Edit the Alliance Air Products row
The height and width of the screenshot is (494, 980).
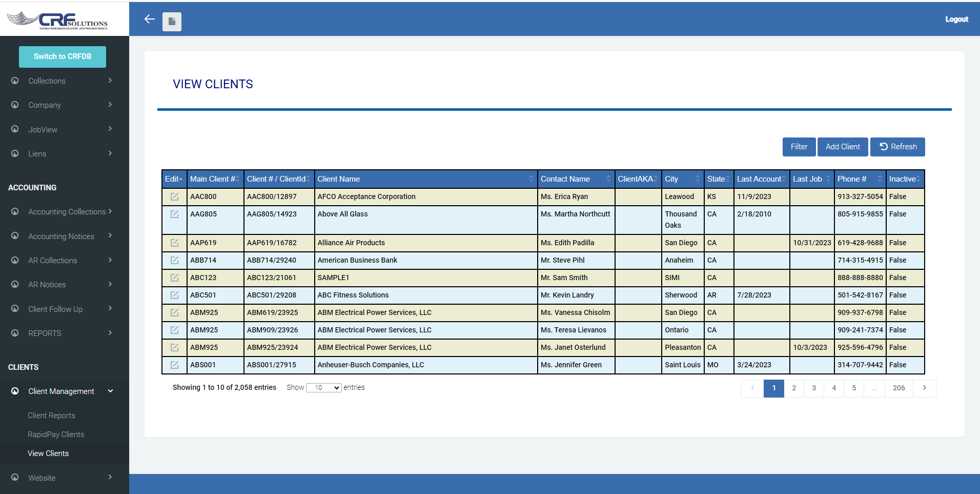[174, 243]
